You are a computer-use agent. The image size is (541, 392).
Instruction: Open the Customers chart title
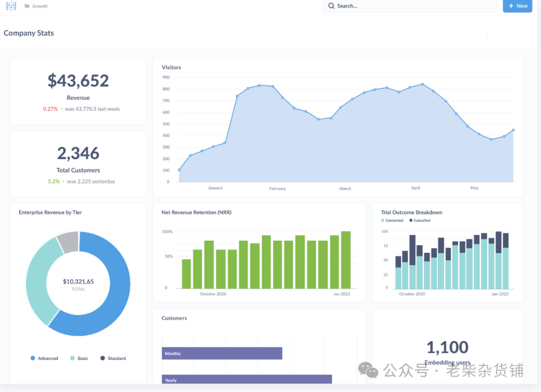click(x=174, y=318)
